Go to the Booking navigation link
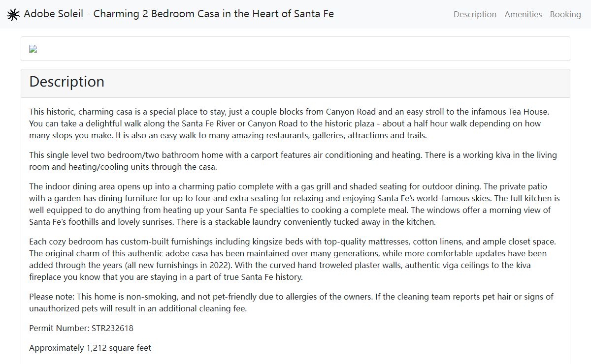Viewport: 591px width, 364px height. [x=565, y=14]
